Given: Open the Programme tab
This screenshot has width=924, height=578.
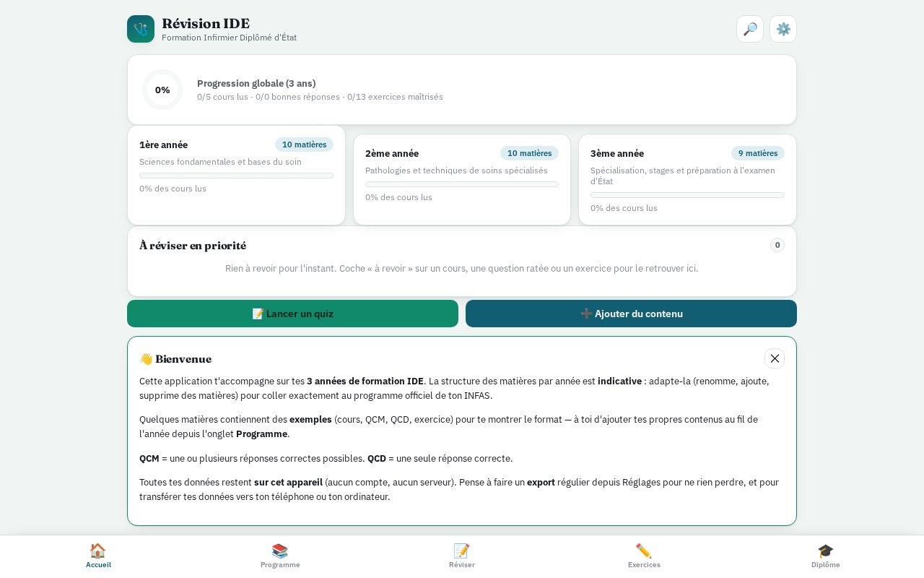Looking at the screenshot, I should pyautogui.click(x=280, y=556).
